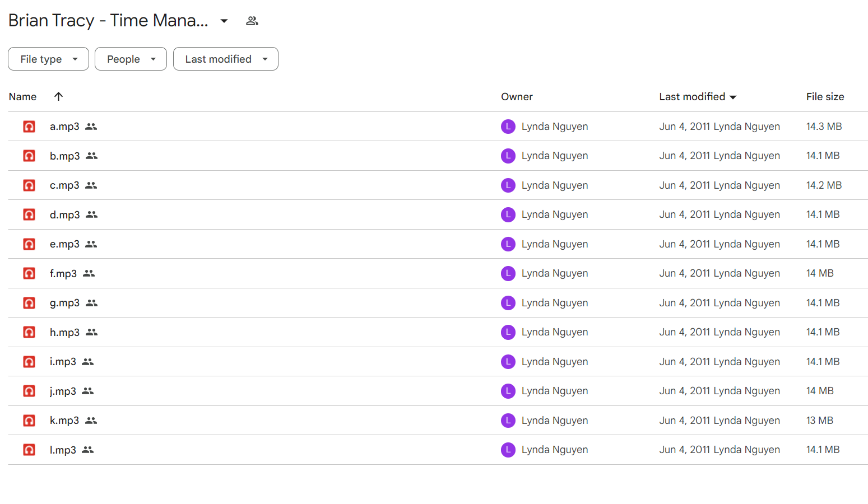The width and height of the screenshot is (868, 504).
Task: Click the audio file icon for g.mp3
Action: tap(29, 303)
